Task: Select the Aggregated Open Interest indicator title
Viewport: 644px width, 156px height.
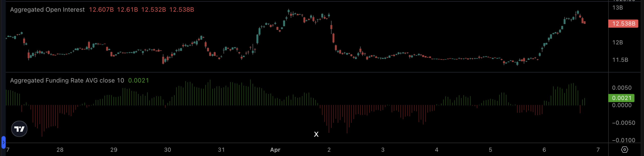Action: [x=47, y=10]
